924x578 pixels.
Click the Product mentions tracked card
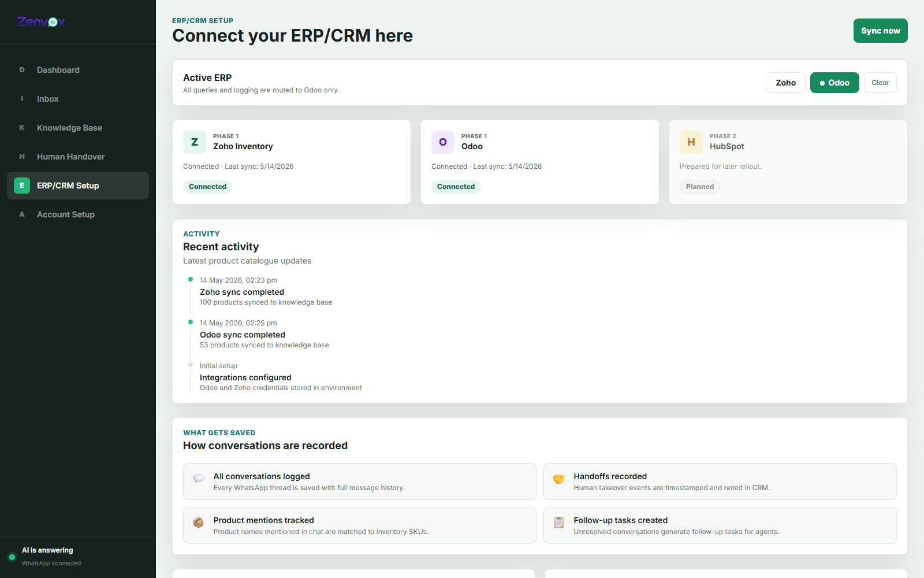(360, 525)
